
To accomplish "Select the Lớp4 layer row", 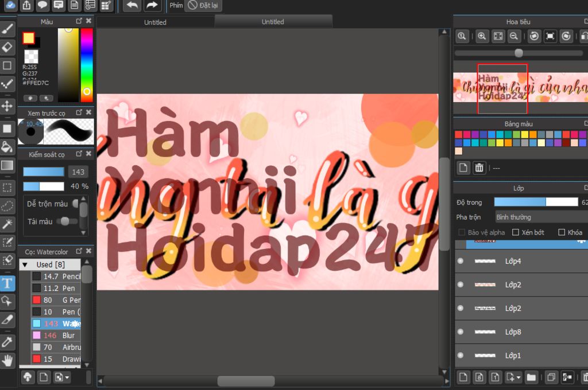I will [521, 261].
